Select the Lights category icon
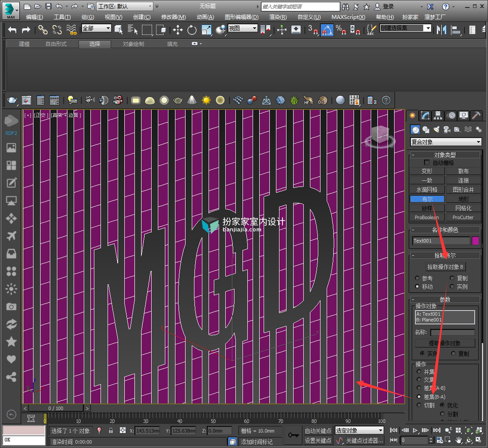This screenshot has width=488, height=448. point(436,129)
